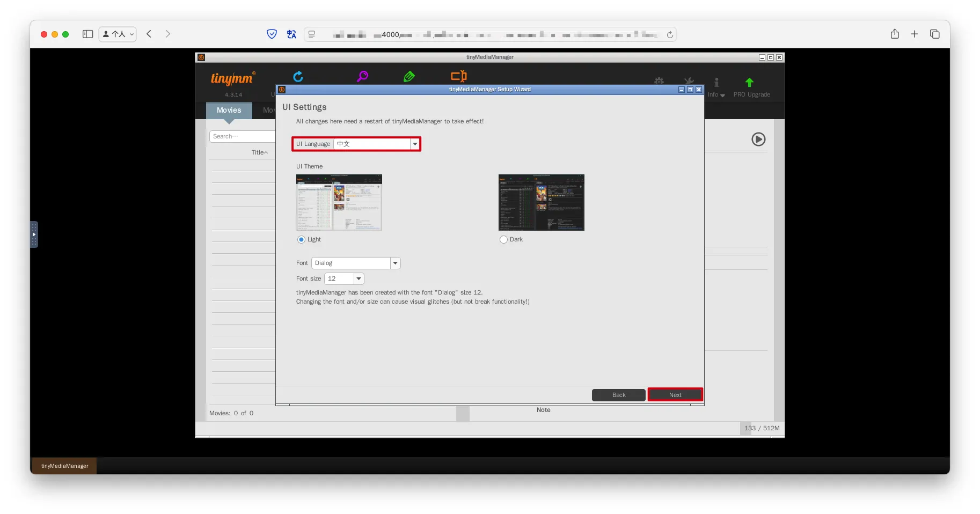Viewport: 980px width, 514px height.
Task: Click the Next button in wizard
Action: 675,395
